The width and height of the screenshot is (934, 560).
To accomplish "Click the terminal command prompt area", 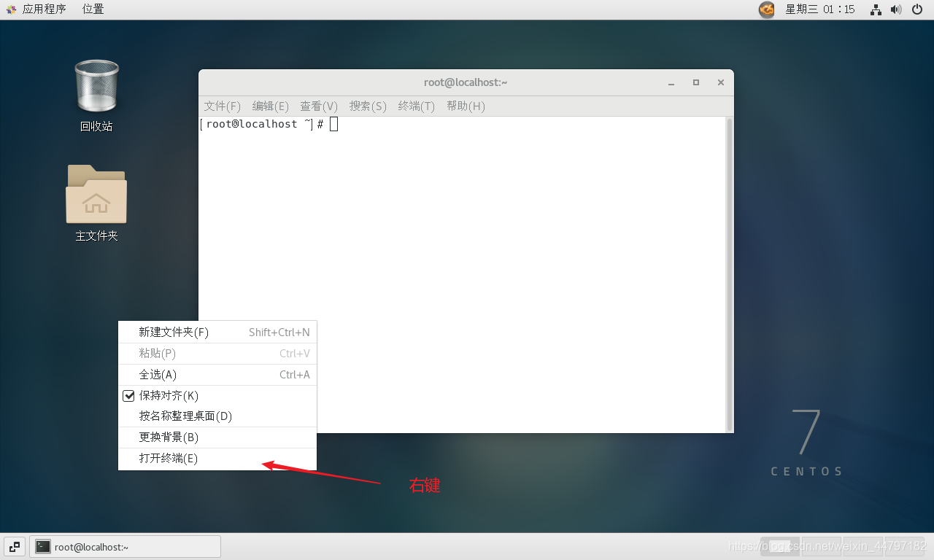I will [462, 274].
